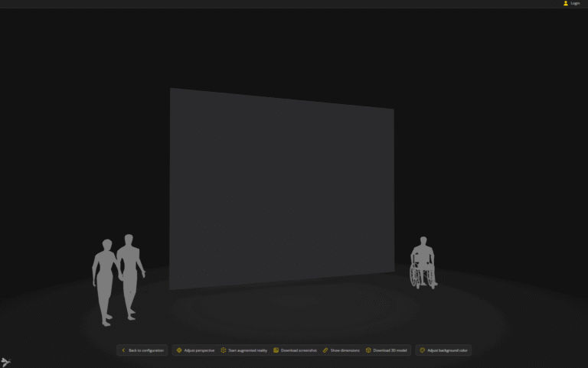Start augmented reality mode
Screen dimensions: 588x368
tap(244, 350)
